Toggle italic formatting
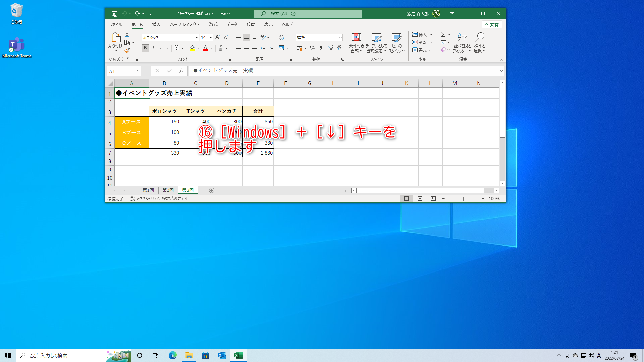This screenshot has height=362, width=644. 153,48
